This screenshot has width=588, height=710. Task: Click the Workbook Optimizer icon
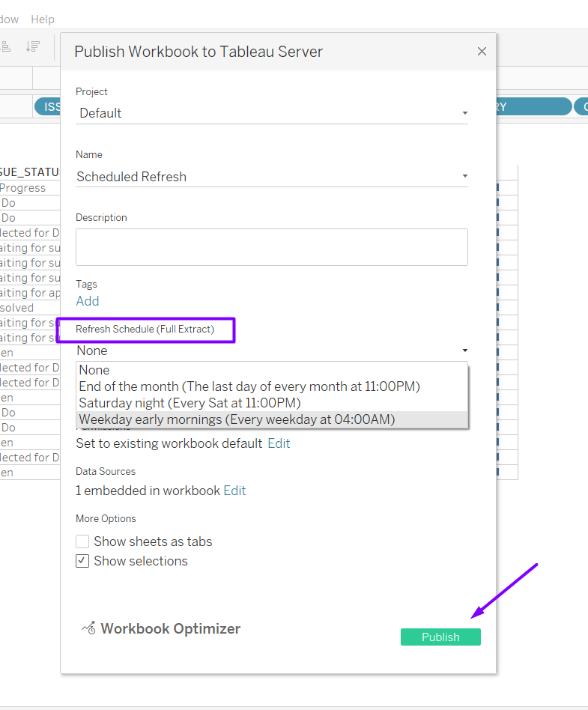pos(88,628)
